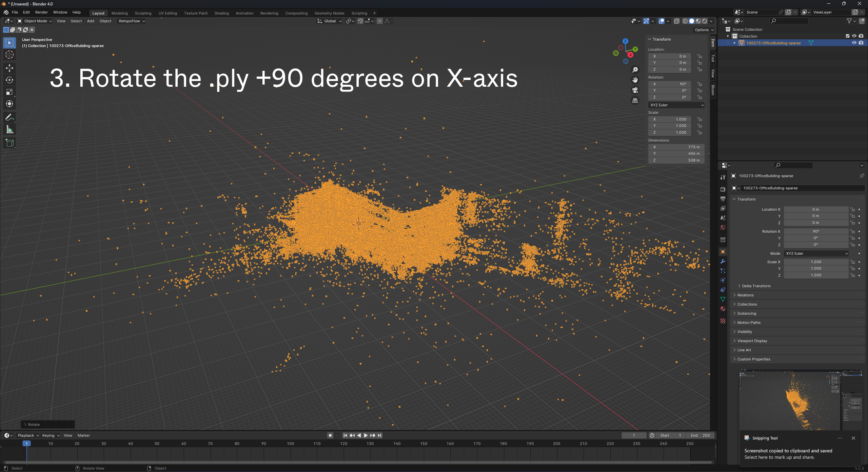
Task: Open the RetopoFlow dropdown menu
Action: (x=132, y=21)
